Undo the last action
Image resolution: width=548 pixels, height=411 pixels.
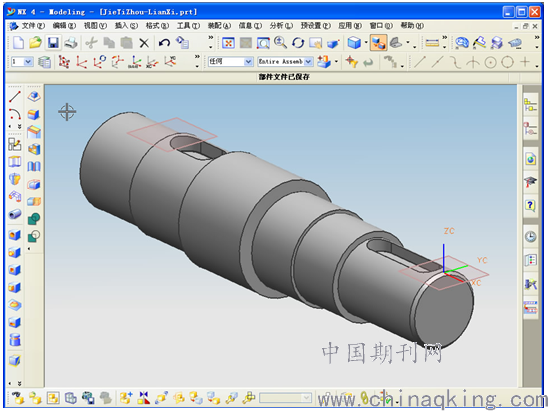[x=164, y=43]
